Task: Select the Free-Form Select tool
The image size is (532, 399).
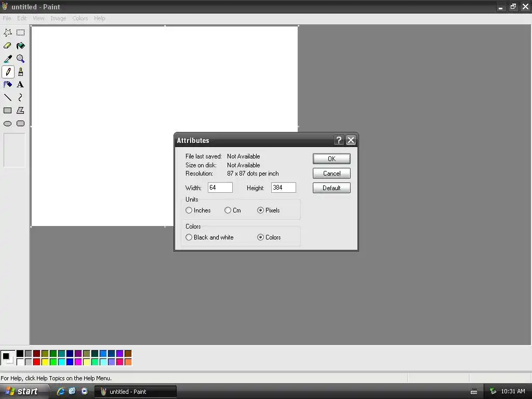Action: click(x=7, y=33)
